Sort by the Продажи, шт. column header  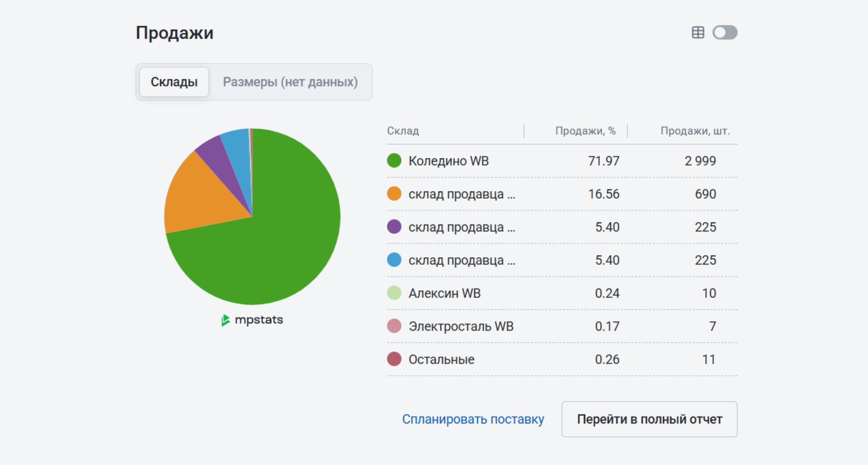[695, 131]
